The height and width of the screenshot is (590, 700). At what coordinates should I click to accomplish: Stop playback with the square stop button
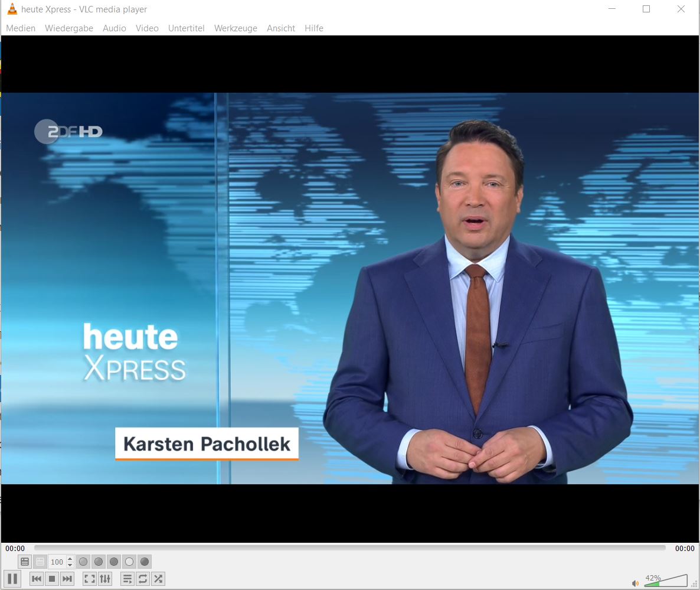pyautogui.click(x=52, y=579)
